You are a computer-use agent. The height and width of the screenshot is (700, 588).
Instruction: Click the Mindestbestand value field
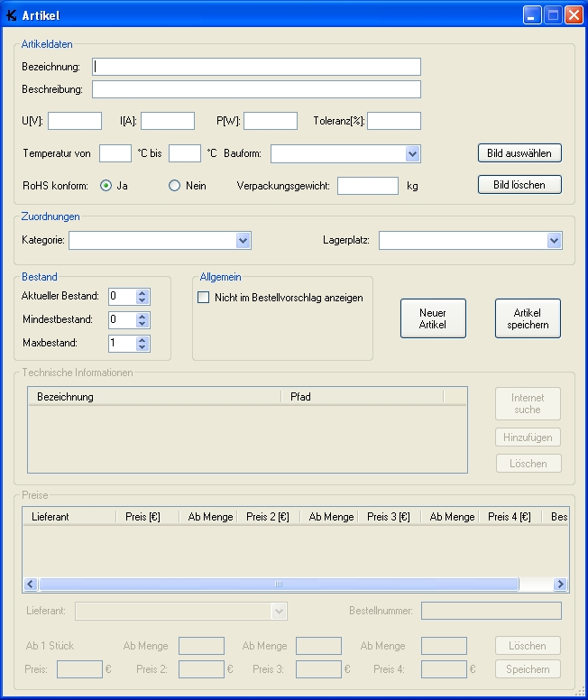[x=123, y=319]
